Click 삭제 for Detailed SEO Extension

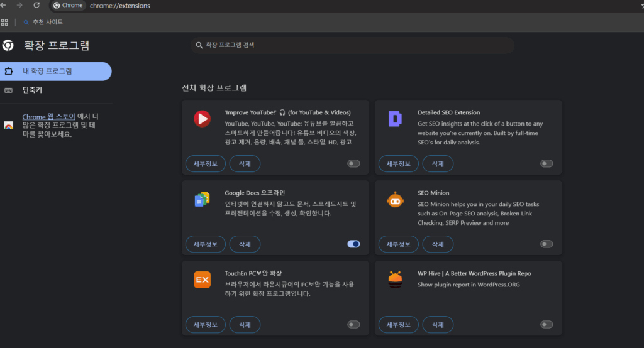point(438,164)
